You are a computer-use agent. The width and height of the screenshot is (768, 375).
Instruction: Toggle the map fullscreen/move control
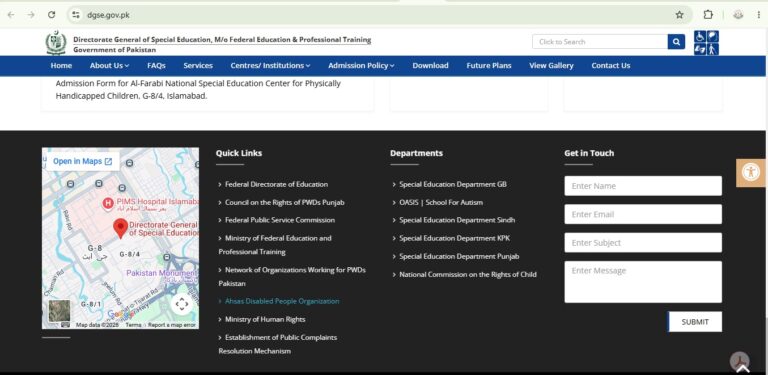pos(182,304)
